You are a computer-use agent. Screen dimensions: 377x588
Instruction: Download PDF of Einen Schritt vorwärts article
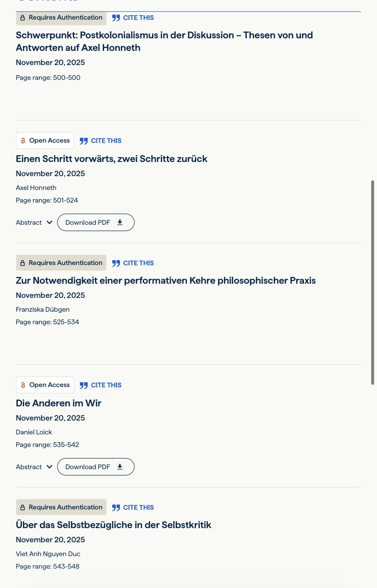[95, 223]
